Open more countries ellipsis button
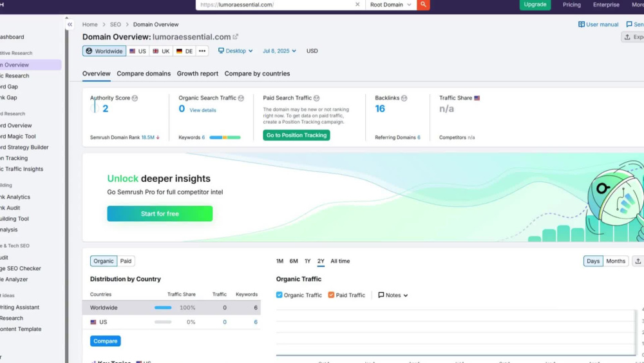The image size is (644, 363). point(202,51)
